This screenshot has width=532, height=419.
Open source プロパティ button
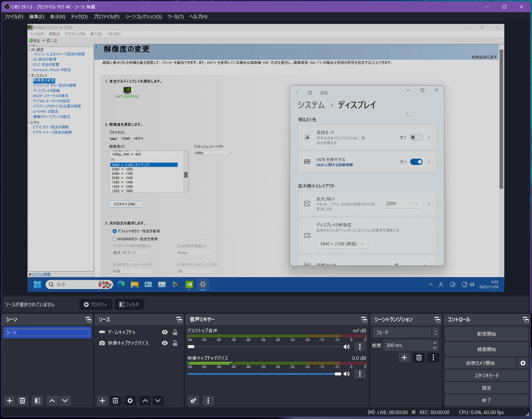tap(95, 304)
